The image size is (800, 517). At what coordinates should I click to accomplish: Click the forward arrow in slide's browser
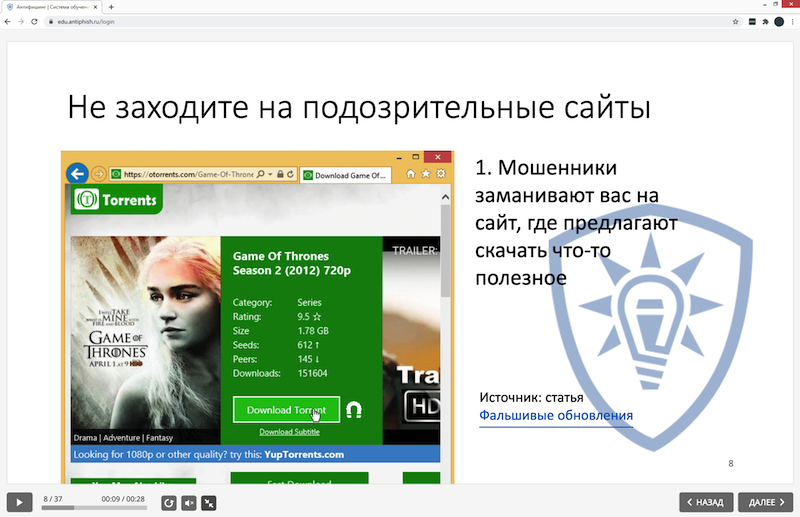[x=98, y=174]
